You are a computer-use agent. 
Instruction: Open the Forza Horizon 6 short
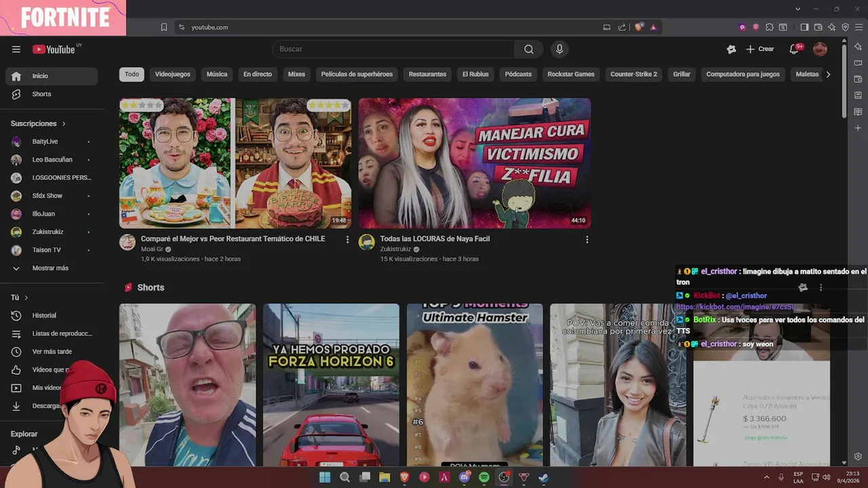331,385
